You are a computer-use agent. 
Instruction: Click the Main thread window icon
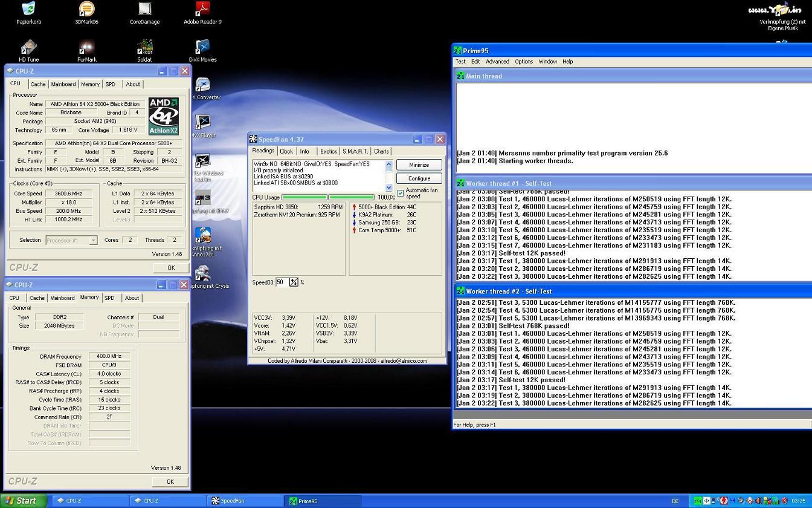tap(461, 76)
